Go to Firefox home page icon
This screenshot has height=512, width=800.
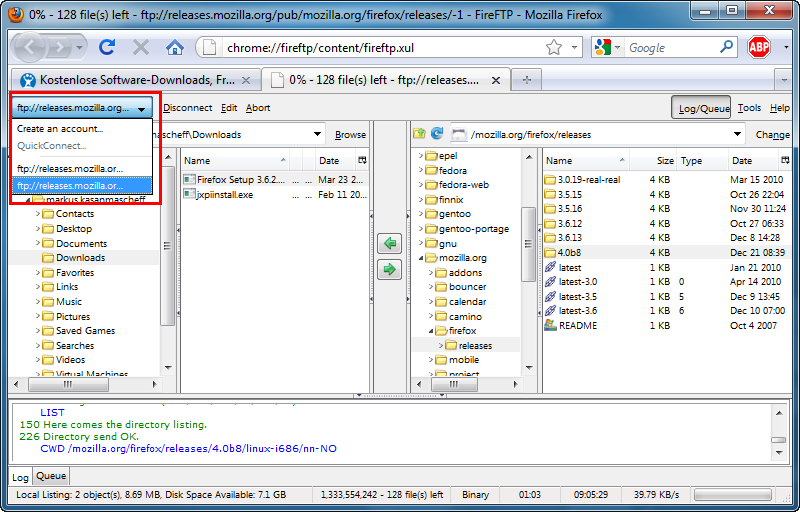pos(175,47)
